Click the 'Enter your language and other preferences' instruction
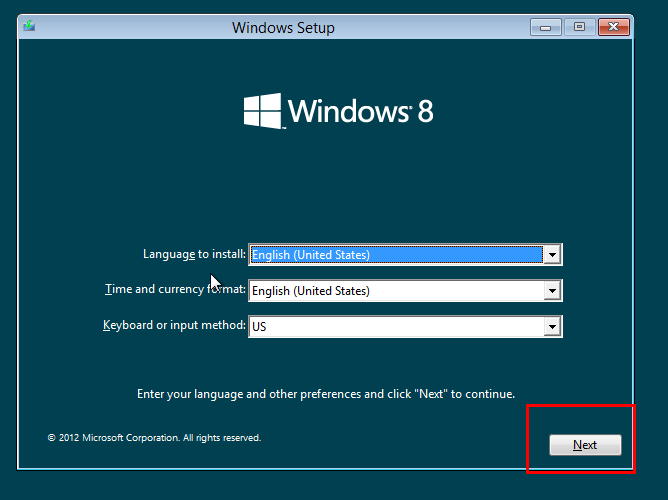Image resolution: width=668 pixels, height=500 pixels. (326, 394)
